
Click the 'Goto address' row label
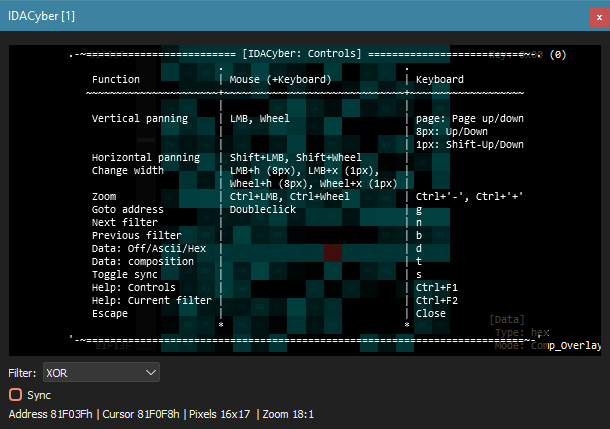pyautogui.click(x=128, y=210)
